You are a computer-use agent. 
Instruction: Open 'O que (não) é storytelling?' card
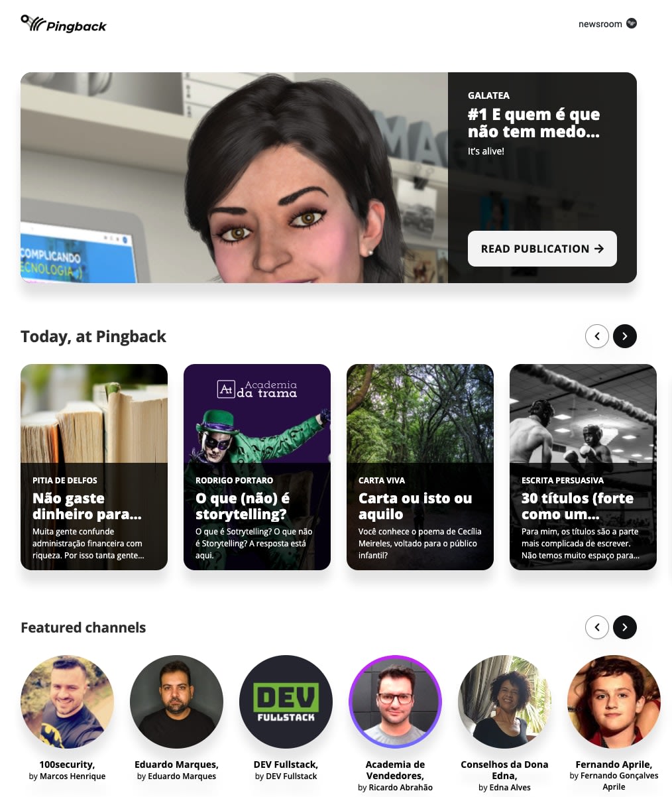[x=257, y=467]
